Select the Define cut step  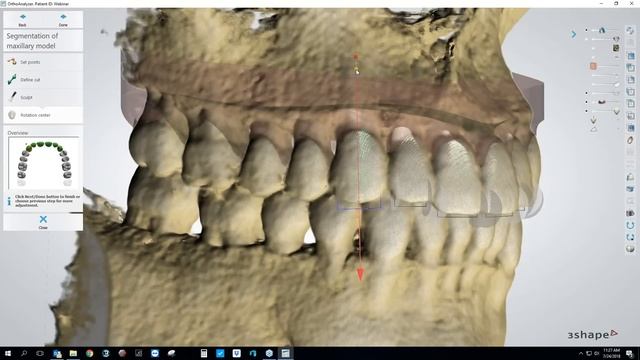[43, 80]
